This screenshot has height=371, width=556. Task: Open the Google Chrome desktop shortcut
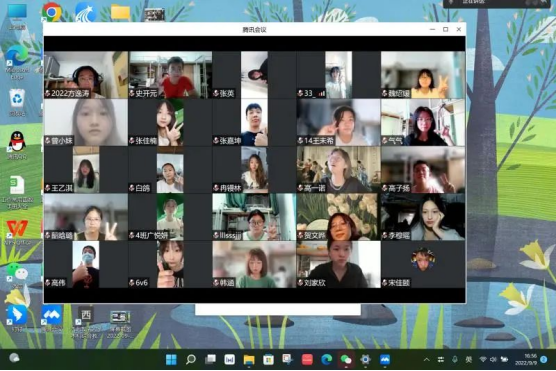click(x=52, y=12)
